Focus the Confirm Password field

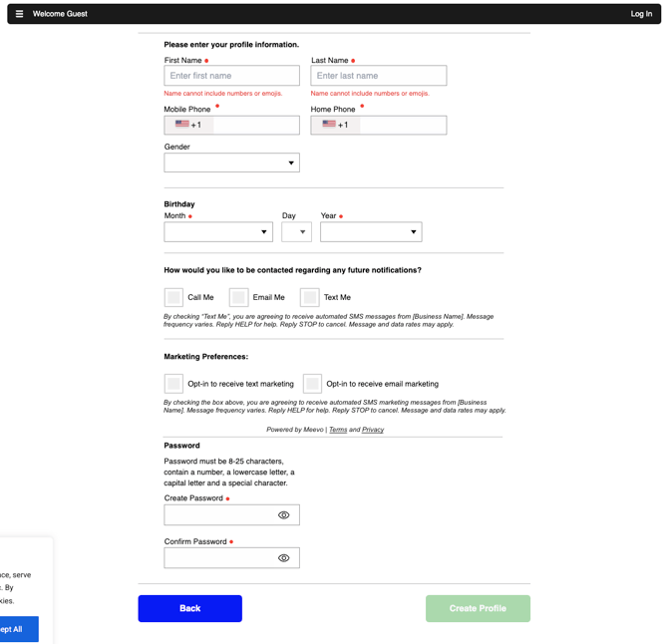231,558
